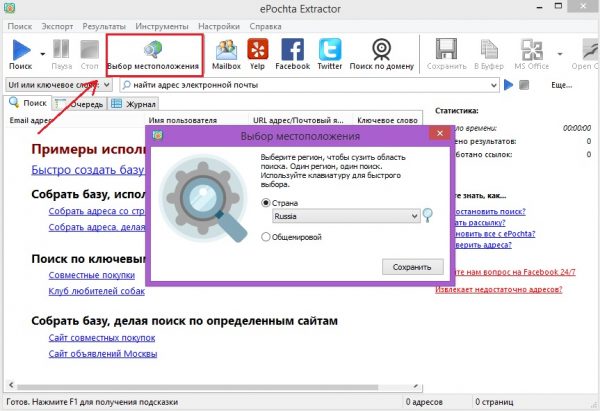The height and width of the screenshot is (411, 600).
Task: Open the Facebook 24/7 question link
Action: (x=515, y=272)
